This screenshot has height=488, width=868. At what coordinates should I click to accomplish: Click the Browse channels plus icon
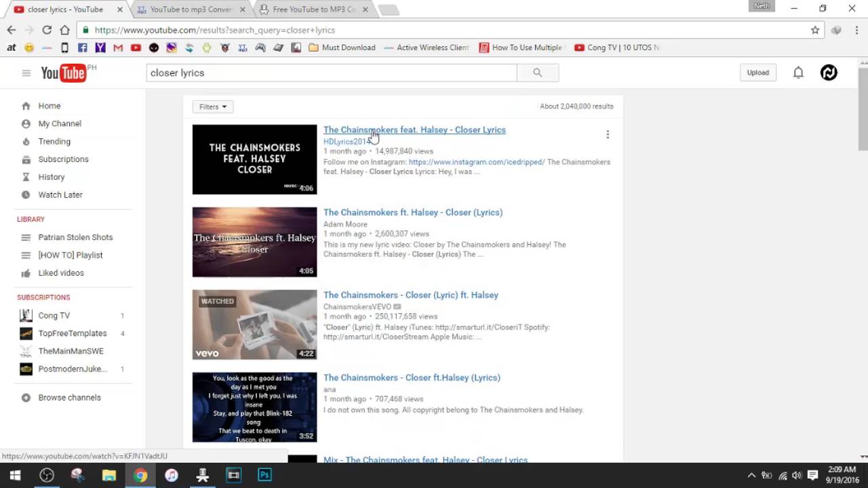[26, 398]
